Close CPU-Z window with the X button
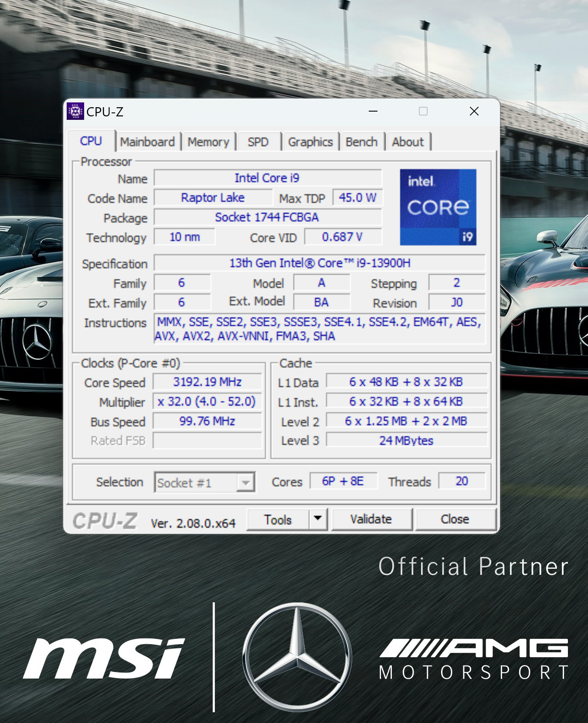 click(474, 112)
